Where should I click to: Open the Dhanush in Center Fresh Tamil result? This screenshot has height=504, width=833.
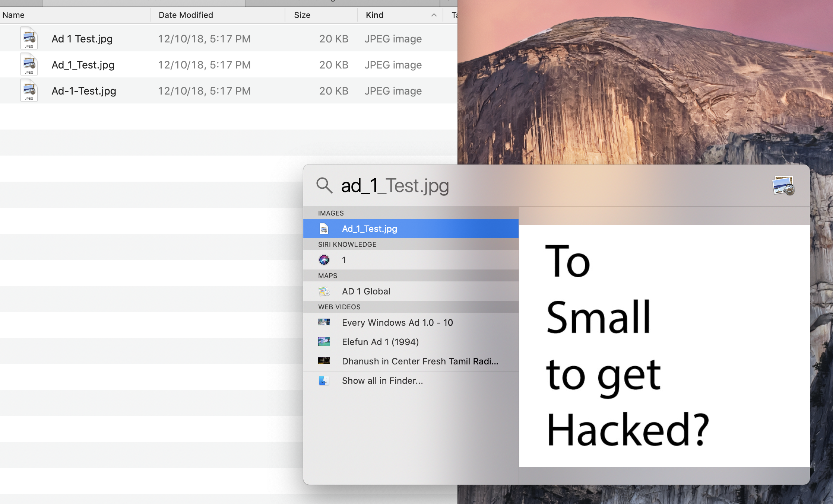pos(420,361)
